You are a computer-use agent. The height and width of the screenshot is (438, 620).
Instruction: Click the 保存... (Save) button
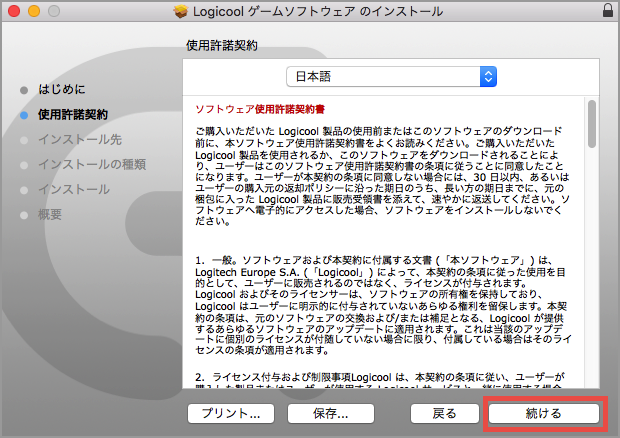coord(331,413)
